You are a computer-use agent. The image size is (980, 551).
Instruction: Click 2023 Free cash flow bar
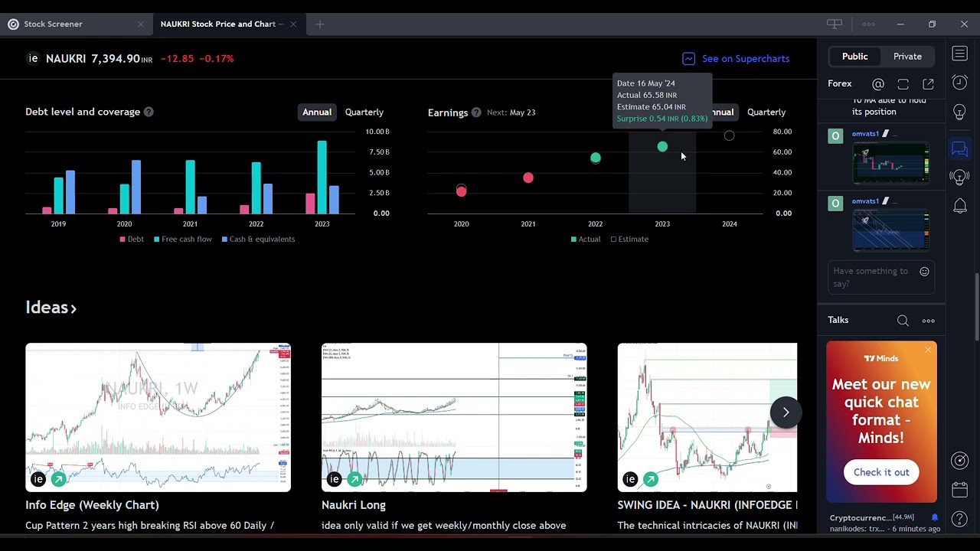[x=322, y=177]
